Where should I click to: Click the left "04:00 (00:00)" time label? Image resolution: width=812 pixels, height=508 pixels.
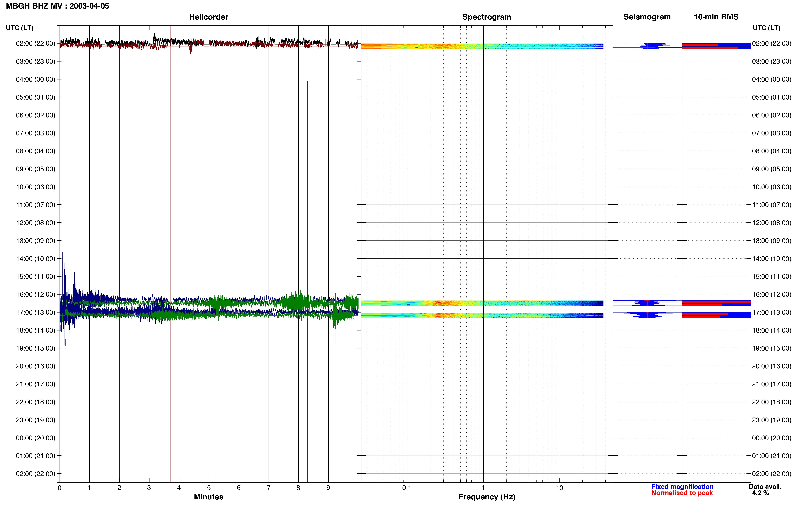coord(35,79)
